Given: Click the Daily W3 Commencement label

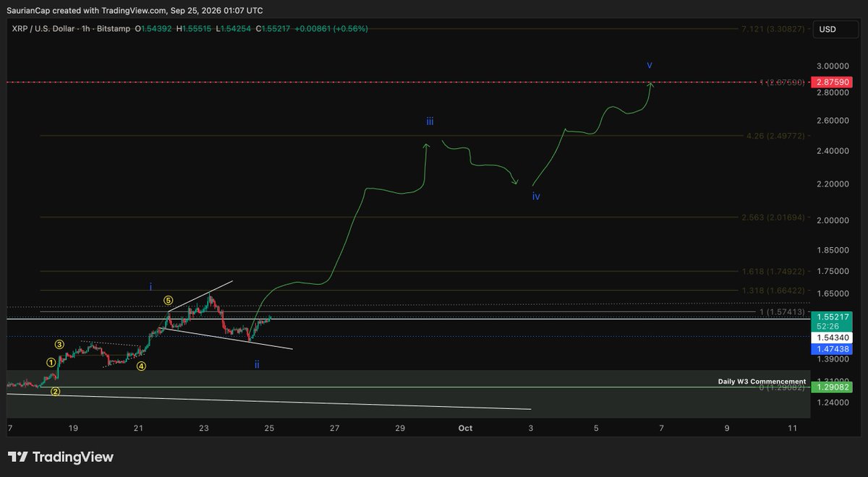Looking at the screenshot, I should 762,381.
